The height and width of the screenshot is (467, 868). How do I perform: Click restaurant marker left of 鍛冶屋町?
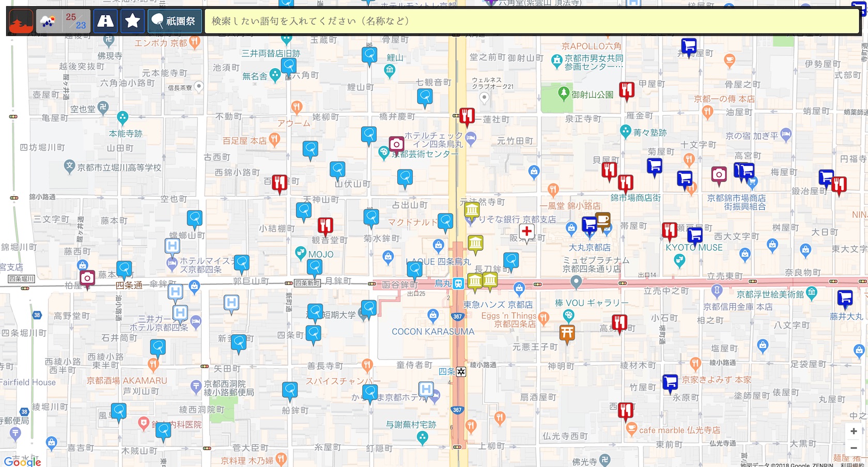point(839,185)
